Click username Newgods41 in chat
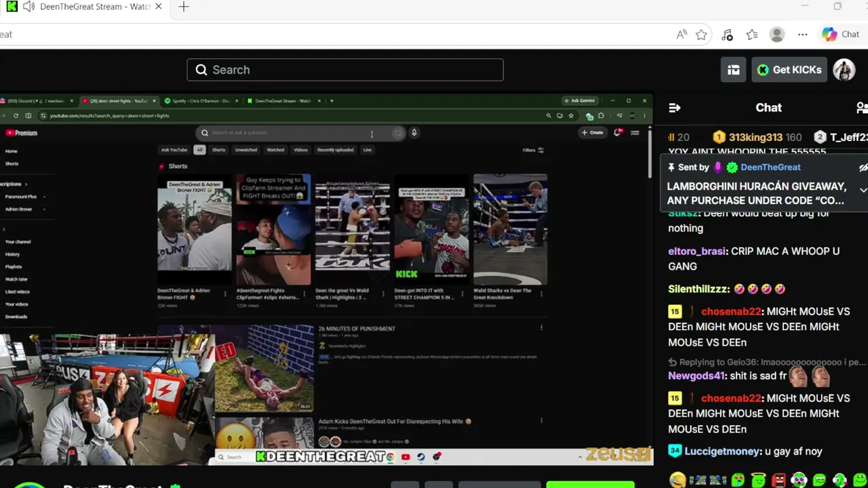Viewport: 868px width, 488px height. tap(697, 375)
